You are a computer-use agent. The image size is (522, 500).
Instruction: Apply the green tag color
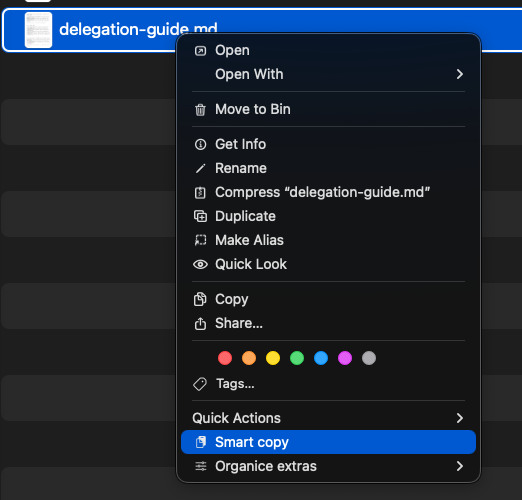pyautogui.click(x=297, y=358)
